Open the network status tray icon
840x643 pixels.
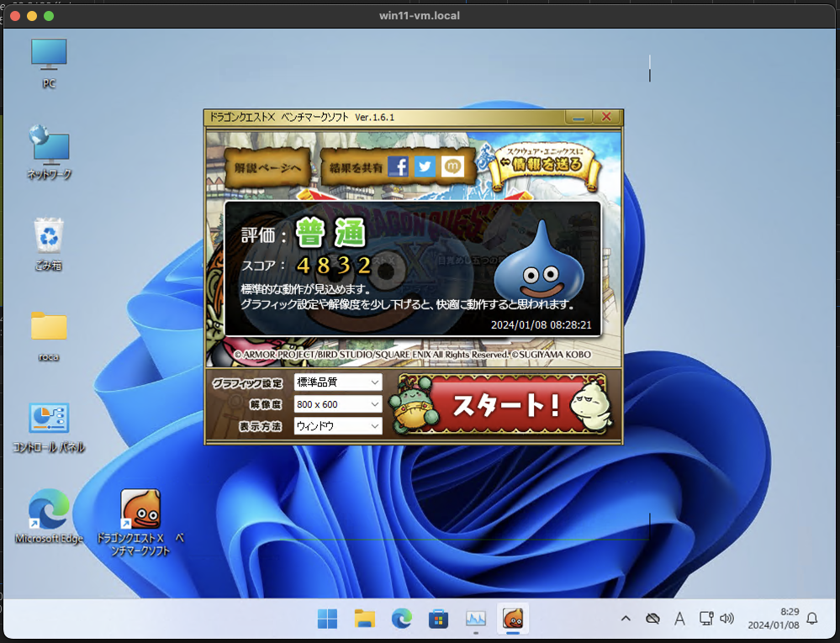(x=706, y=619)
